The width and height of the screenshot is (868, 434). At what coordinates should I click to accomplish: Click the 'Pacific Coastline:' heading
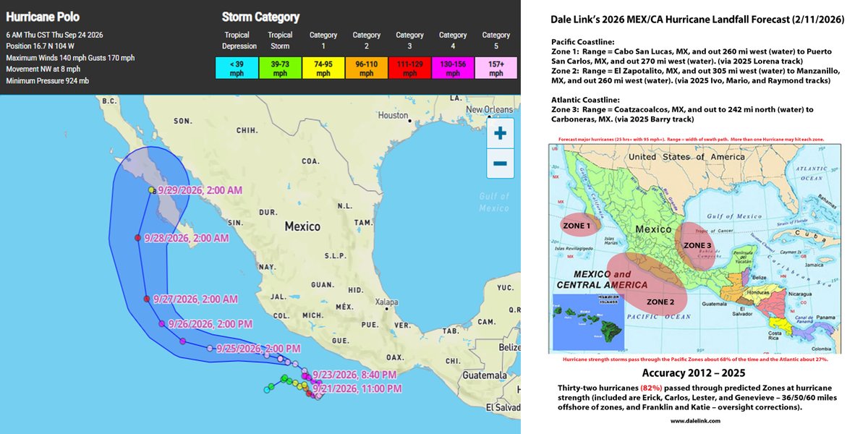click(584, 43)
